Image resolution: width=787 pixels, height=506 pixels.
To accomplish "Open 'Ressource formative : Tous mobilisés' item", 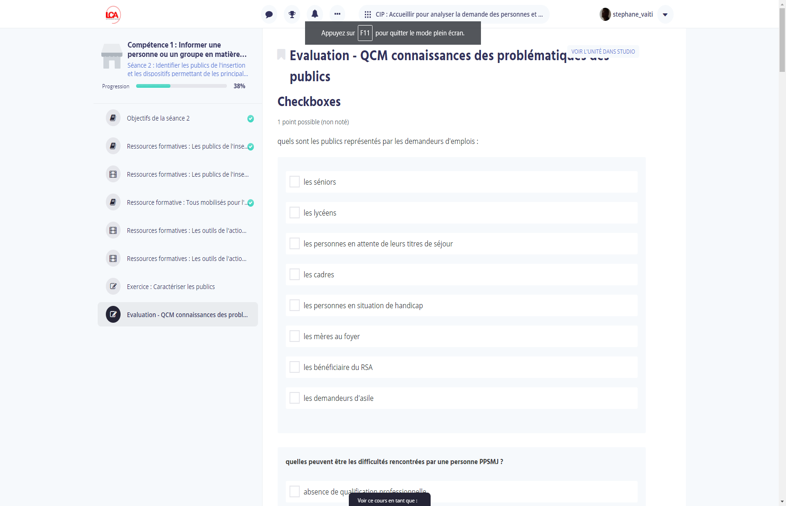I will [x=187, y=202].
